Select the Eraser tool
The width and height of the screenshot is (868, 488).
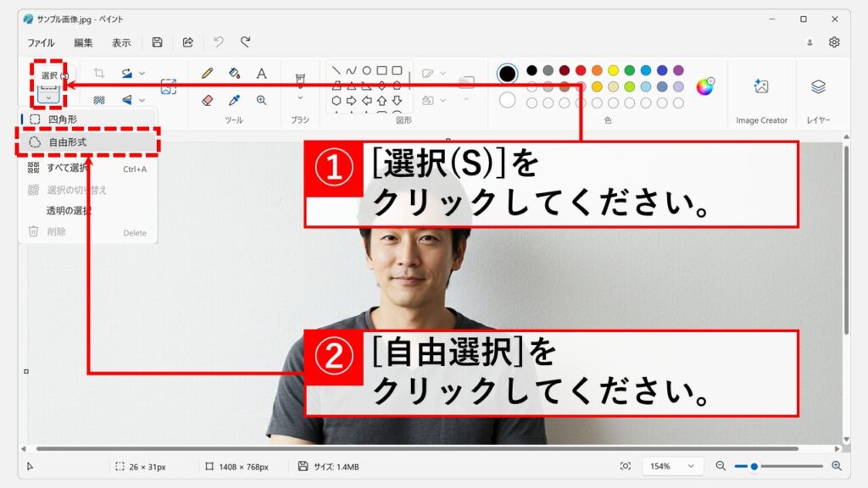tap(207, 100)
